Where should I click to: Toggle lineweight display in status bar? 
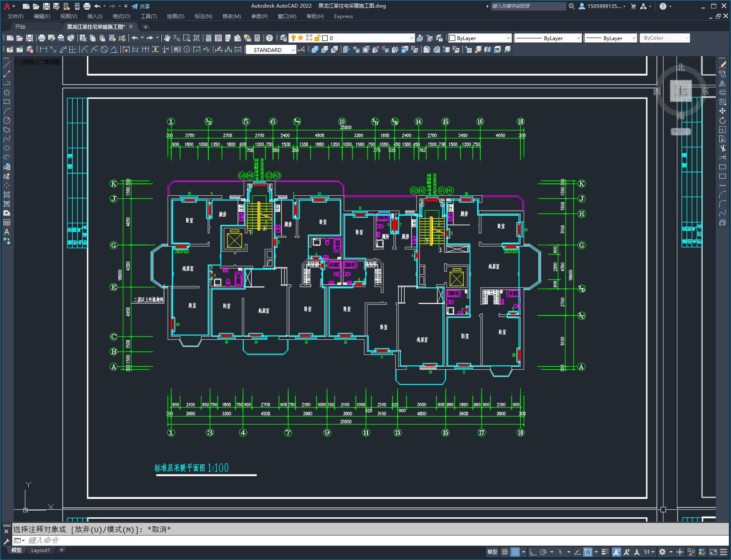[605, 552]
